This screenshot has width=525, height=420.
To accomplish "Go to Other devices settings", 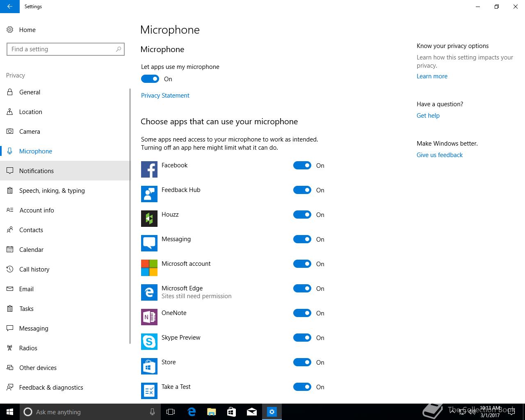I will pyautogui.click(x=65, y=367).
